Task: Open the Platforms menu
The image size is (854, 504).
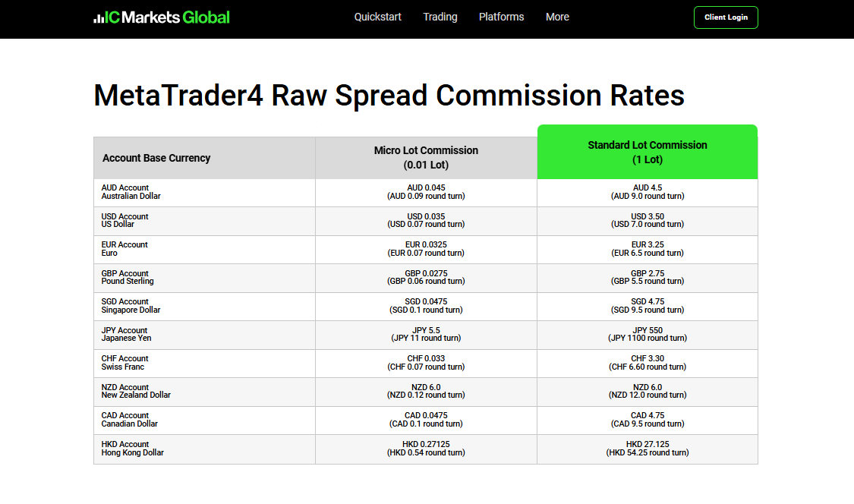Action: point(501,16)
